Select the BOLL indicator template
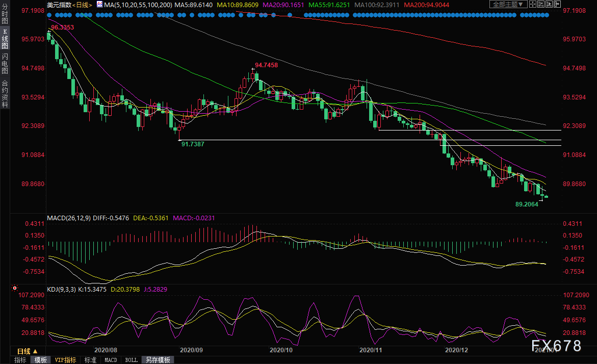 tap(131, 360)
